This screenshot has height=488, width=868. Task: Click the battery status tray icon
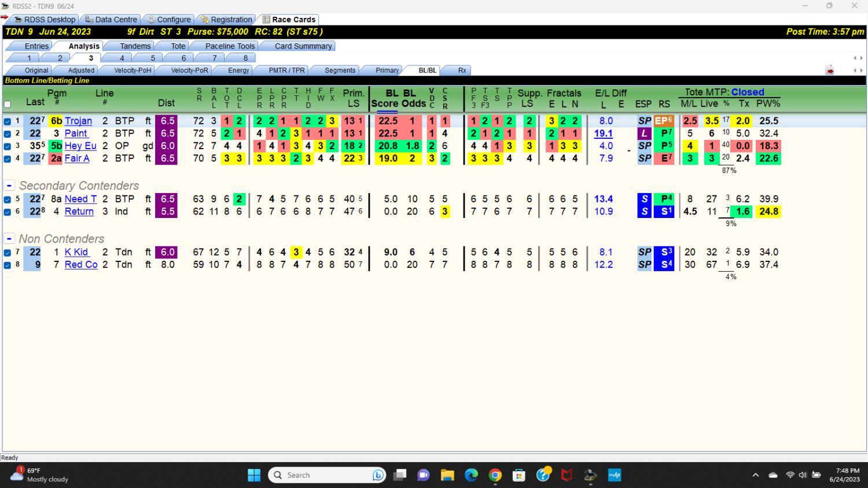pos(816,475)
